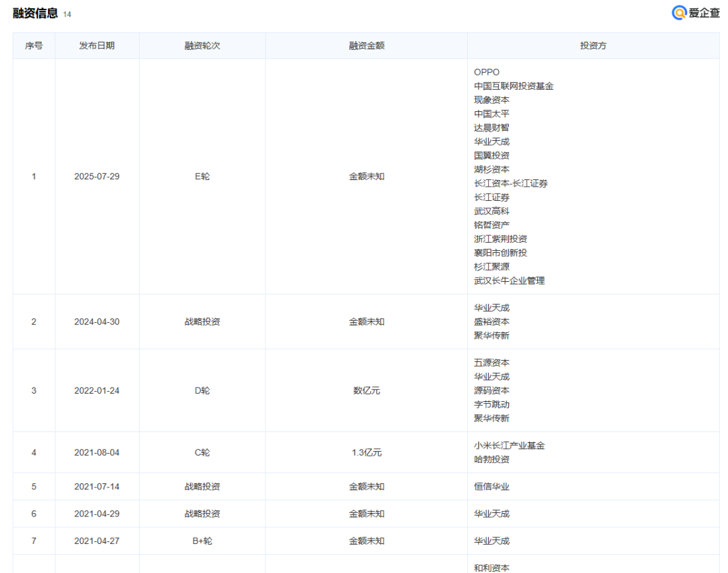The width and height of the screenshot is (728, 573).
Task: Click date 2021-04-27
Action: pos(96,541)
